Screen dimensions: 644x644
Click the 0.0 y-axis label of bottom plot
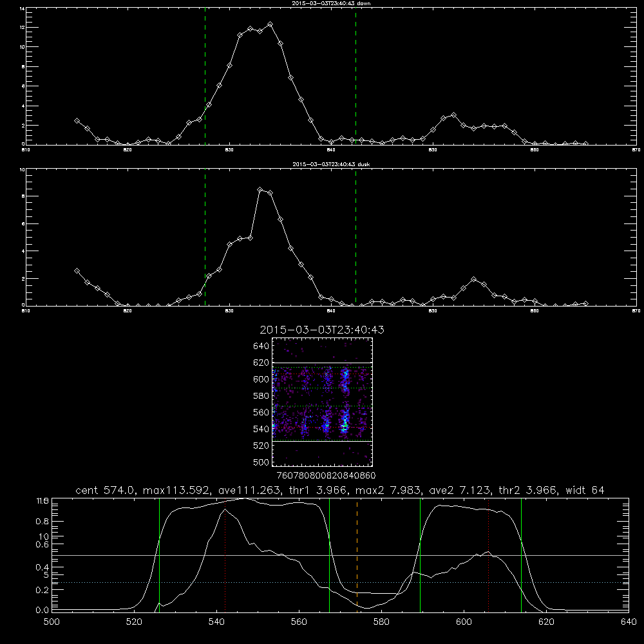tap(43, 611)
